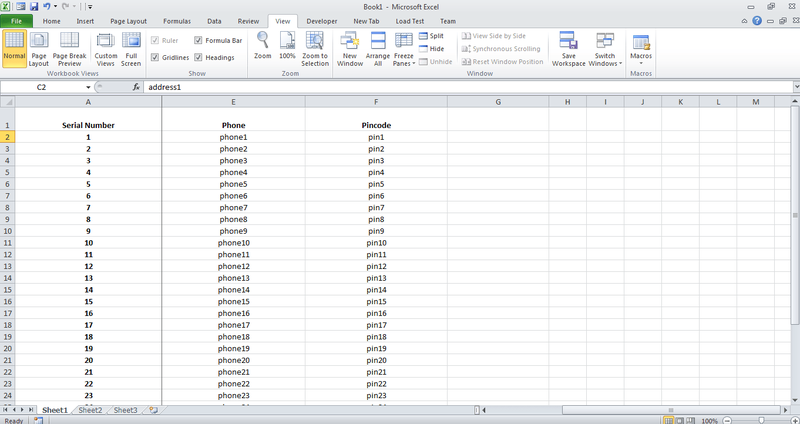This screenshot has width=800, height=424.
Task: Switch to the Insert tab
Action: pyautogui.click(x=85, y=21)
